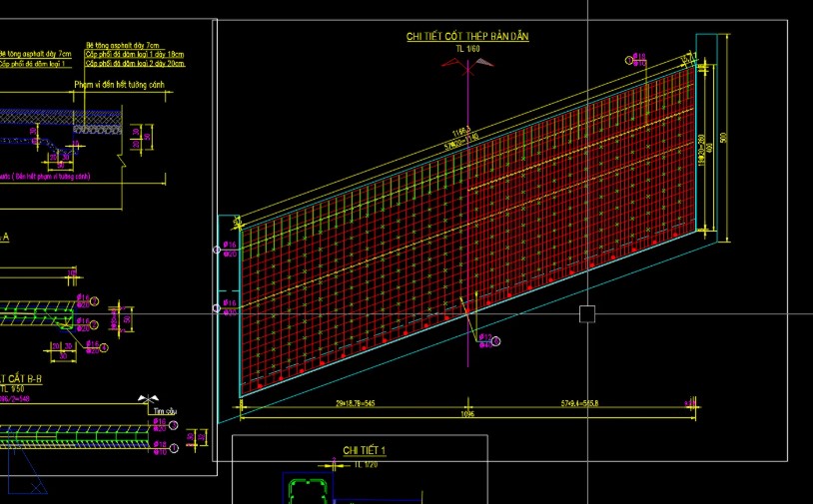
Task: Click the vertical 500 dimension text
Action: [722, 137]
